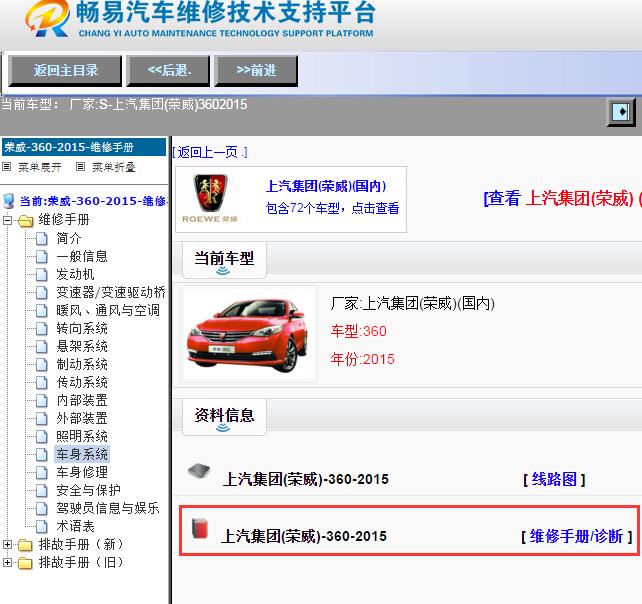This screenshot has width=642, height=604.
Task: Select 发动机 in the tree
Action: (x=75, y=274)
